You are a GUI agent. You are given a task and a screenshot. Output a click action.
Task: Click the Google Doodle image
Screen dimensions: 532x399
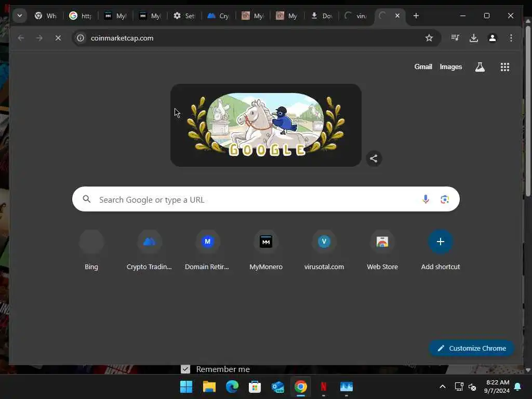[265, 125]
